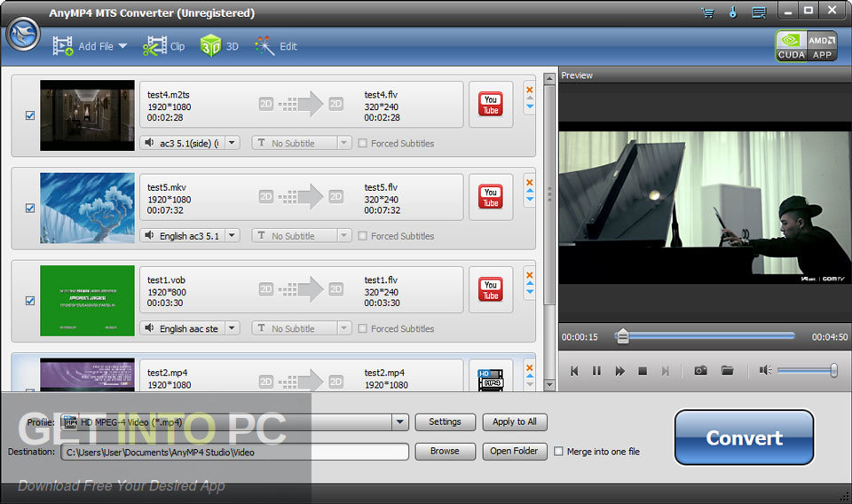Click HD MP4 profile icon for test2.mp4
This screenshot has height=504, width=852.
tap(490, 379)
